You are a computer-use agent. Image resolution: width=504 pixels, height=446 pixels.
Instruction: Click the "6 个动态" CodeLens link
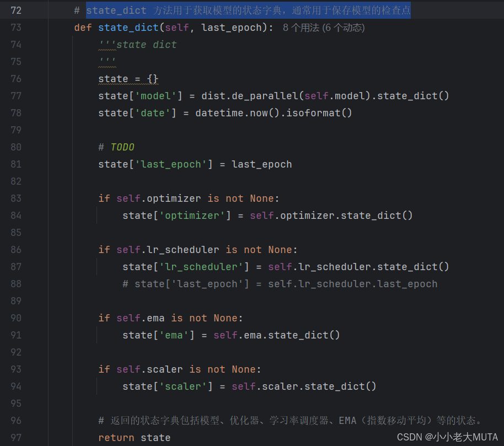point(343,27)
